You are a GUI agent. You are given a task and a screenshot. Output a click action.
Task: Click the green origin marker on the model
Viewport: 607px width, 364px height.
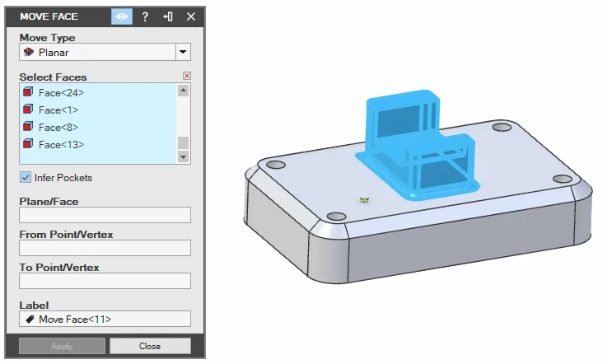[x=364, y=200]
